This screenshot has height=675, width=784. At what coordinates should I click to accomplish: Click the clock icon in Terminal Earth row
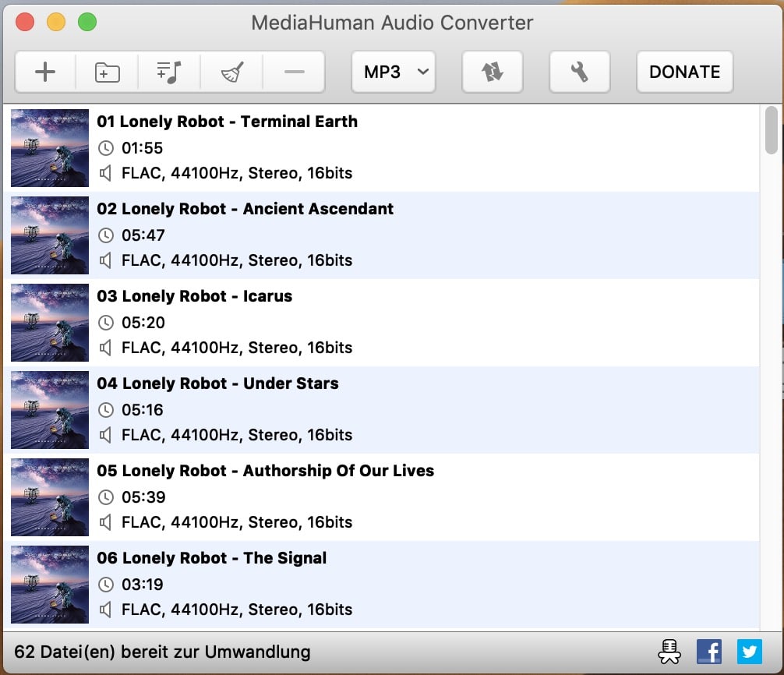click(x=105, y=148)
